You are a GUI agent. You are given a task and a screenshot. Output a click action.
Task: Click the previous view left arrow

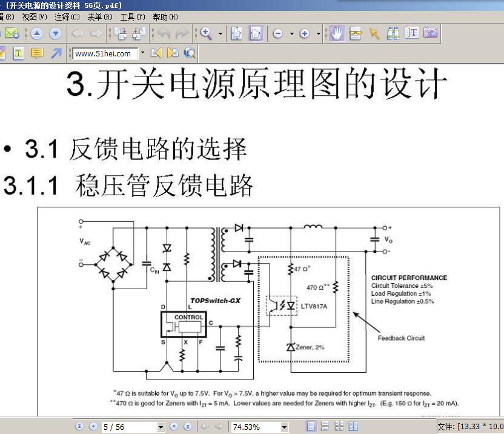[x=78, y=33]
